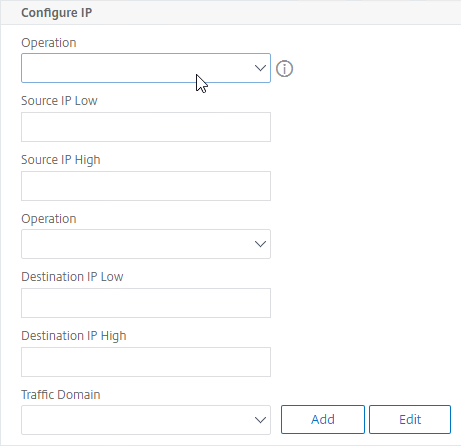Click the Traffic Domain label text

[61, 395]
